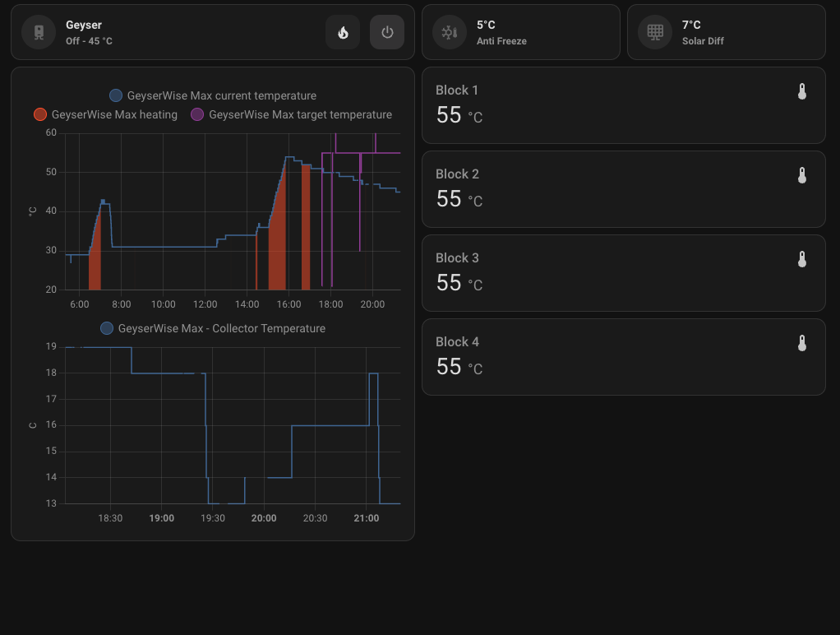Viewport: 840px width, 635px height.
Task: Open the 5°C Anti Freeze card
Action: pos(521,32)
